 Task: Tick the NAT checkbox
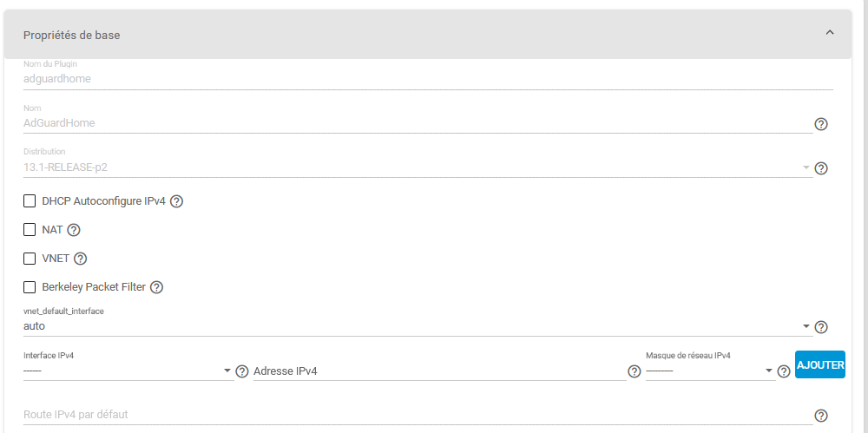[30, 230]
